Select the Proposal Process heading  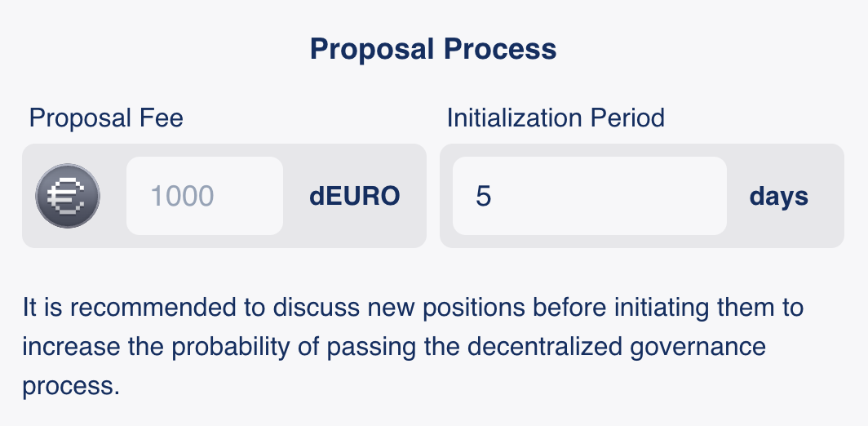(x=433, y=49)
